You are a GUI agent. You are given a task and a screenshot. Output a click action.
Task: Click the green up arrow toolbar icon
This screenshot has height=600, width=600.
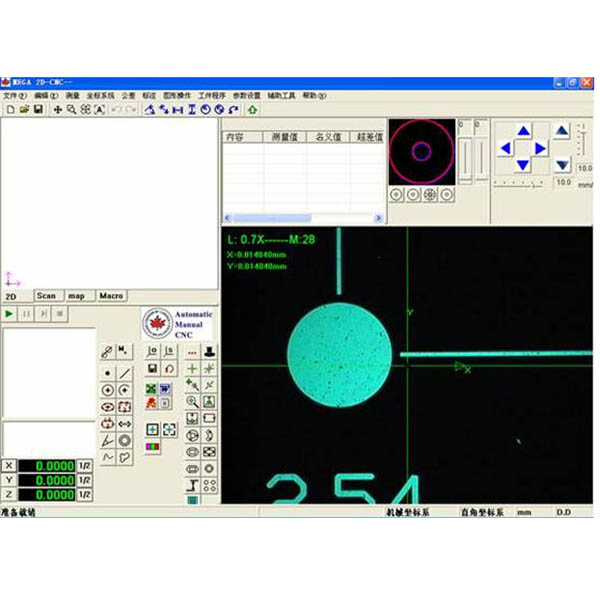tap(253, 109)
